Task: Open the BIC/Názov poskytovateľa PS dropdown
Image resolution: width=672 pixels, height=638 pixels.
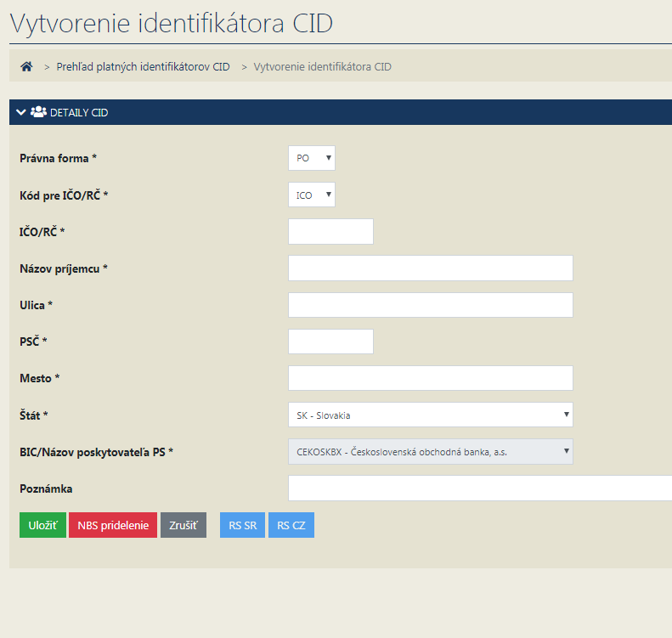Action: 430,452
